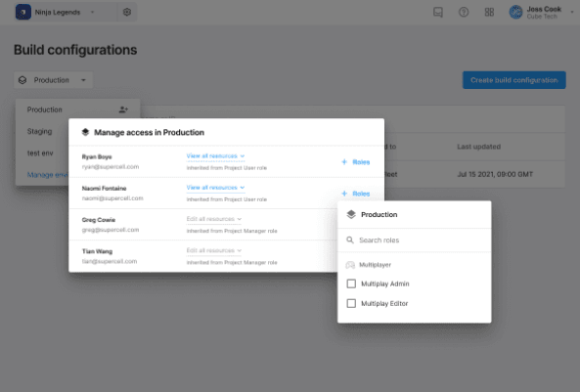
Task: Click the Last updated column header
Action: (x=478, y=147)
